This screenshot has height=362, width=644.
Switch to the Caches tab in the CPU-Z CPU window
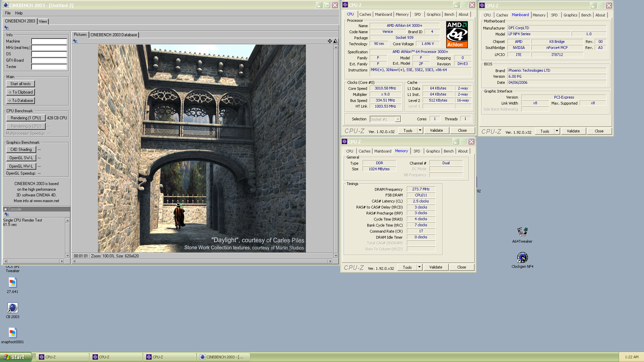click(365, 14)
